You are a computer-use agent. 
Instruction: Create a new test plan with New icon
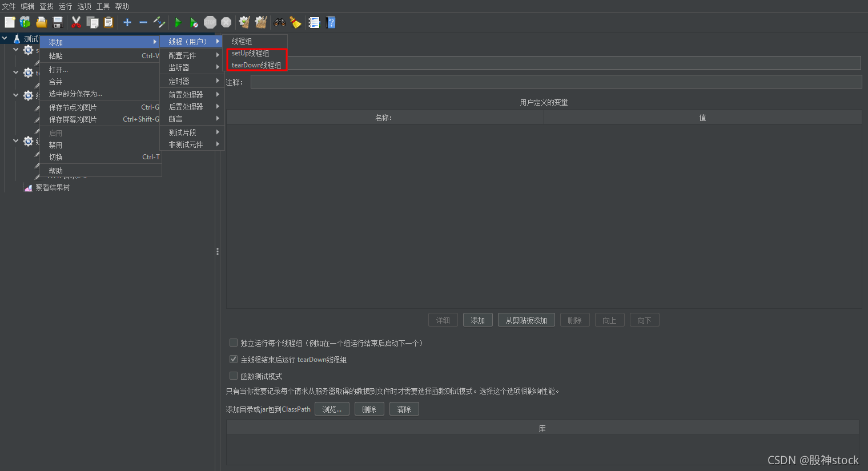tap(10, 22)
